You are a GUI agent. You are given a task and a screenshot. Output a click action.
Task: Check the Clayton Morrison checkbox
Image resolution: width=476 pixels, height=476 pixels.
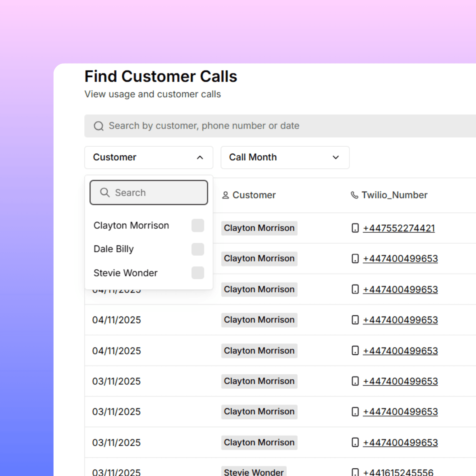pos(198,225)
